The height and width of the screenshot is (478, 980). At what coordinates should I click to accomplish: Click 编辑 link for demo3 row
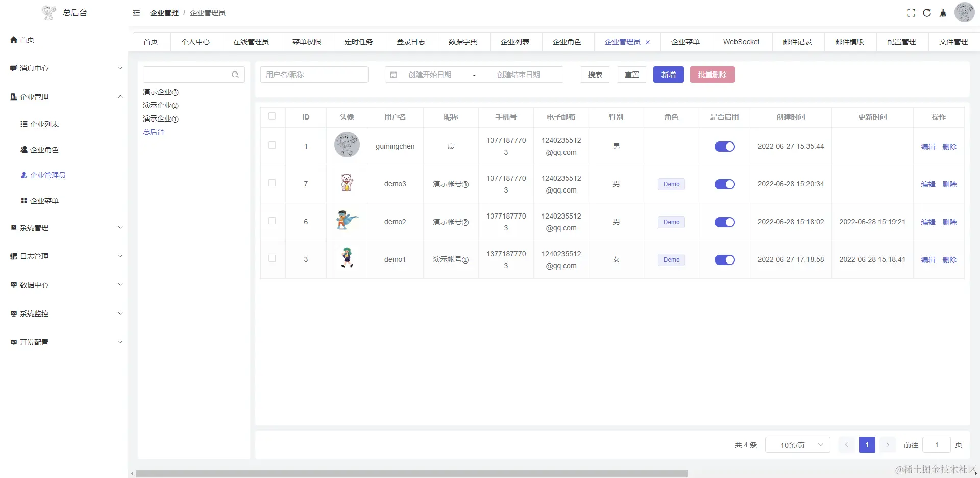click(x=928, y=184)
